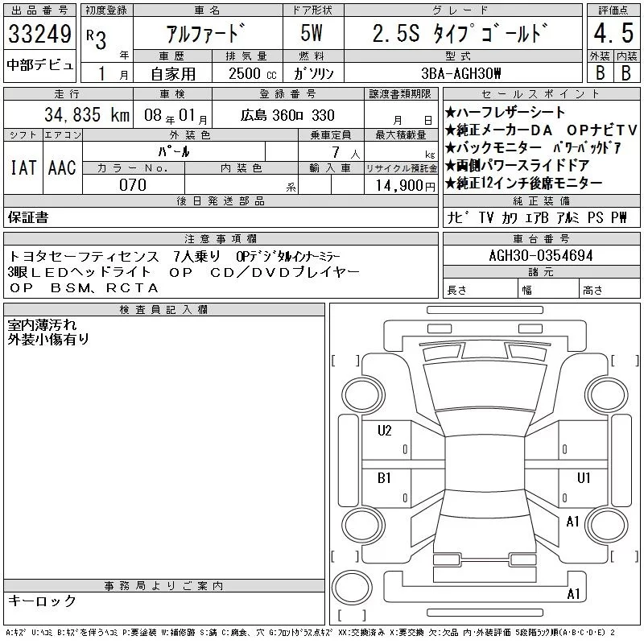Select the car name アルファード
Screen dimensions: 644x644
pos(206,34)
